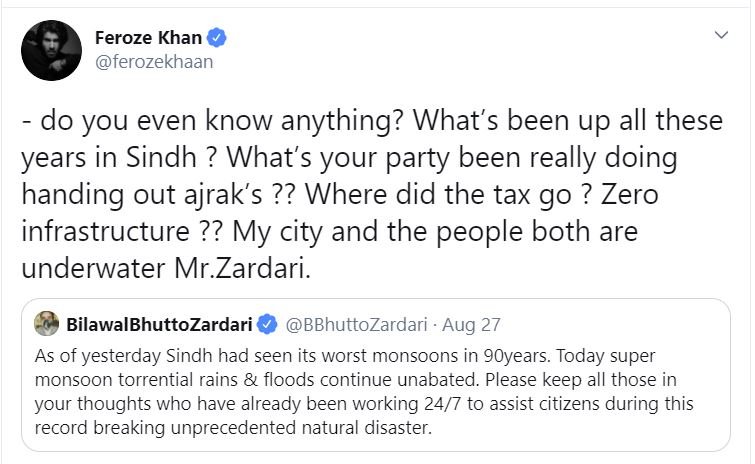Click Bilawal Bhutto Zardari's small avatar
The width and height of the screenshot is (755, 464).
click(x=47, y=323)
